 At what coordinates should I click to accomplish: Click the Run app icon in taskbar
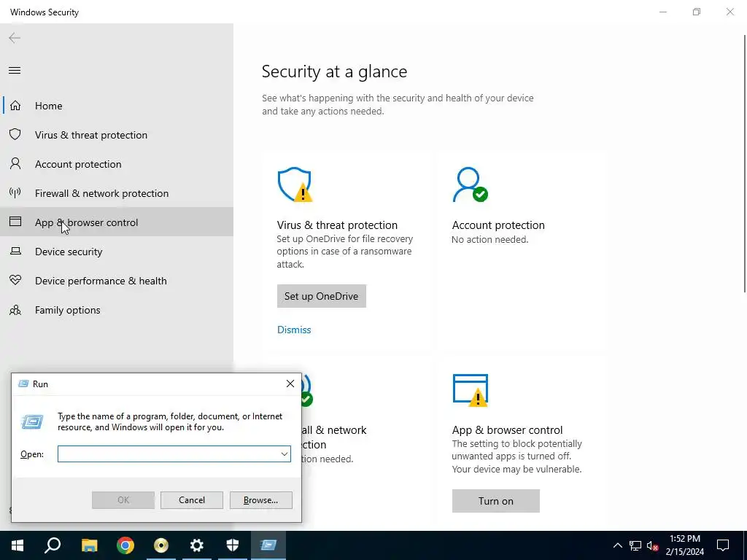click(268, 545)
